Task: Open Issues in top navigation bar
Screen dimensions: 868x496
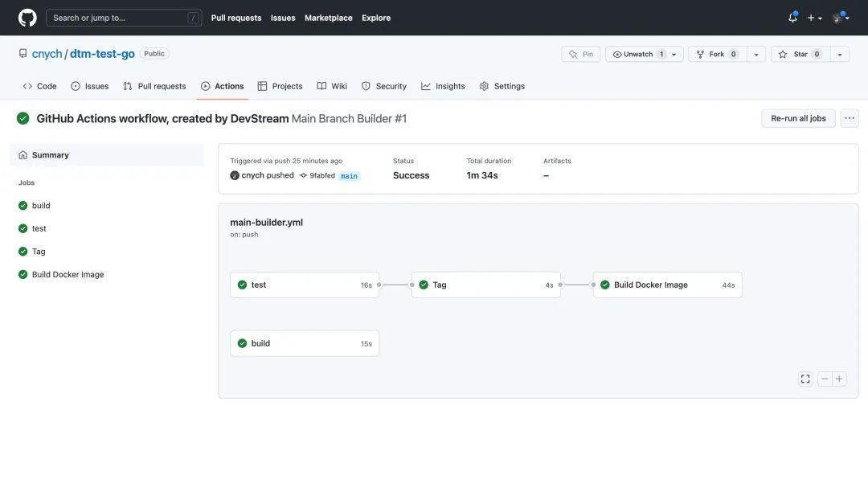Action: pos(283,18)
